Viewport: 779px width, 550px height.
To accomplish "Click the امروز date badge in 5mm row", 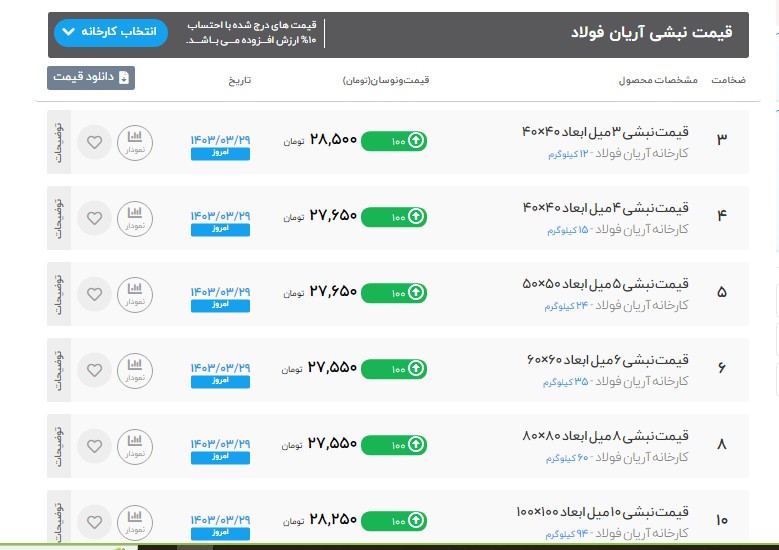I will coord(220,305).
